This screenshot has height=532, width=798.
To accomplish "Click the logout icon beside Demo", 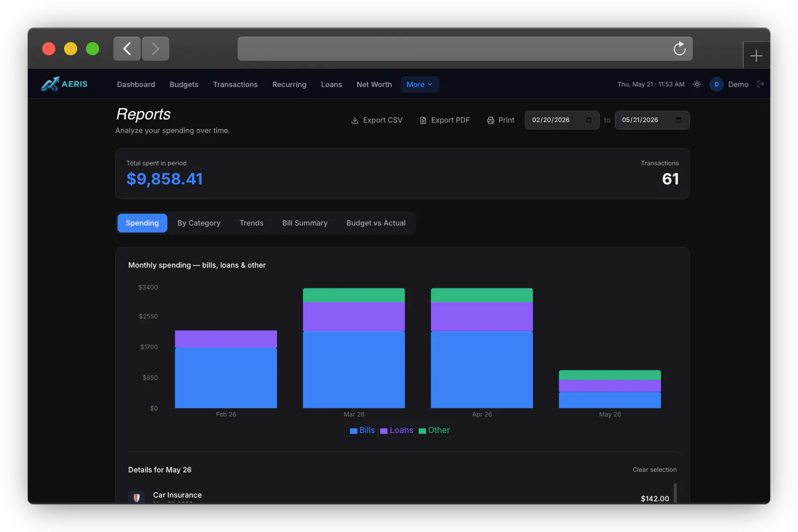I will [760, 84].
